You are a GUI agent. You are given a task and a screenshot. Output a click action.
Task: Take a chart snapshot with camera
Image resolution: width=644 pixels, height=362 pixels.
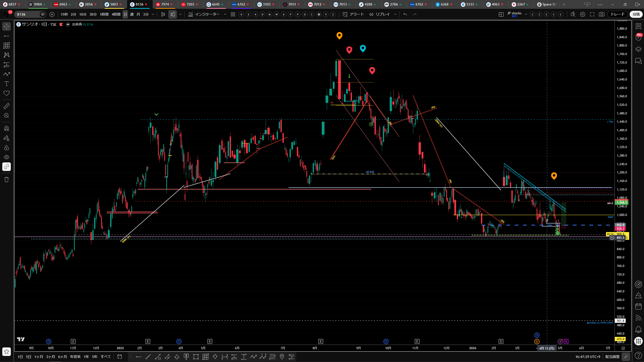point(601,14)
